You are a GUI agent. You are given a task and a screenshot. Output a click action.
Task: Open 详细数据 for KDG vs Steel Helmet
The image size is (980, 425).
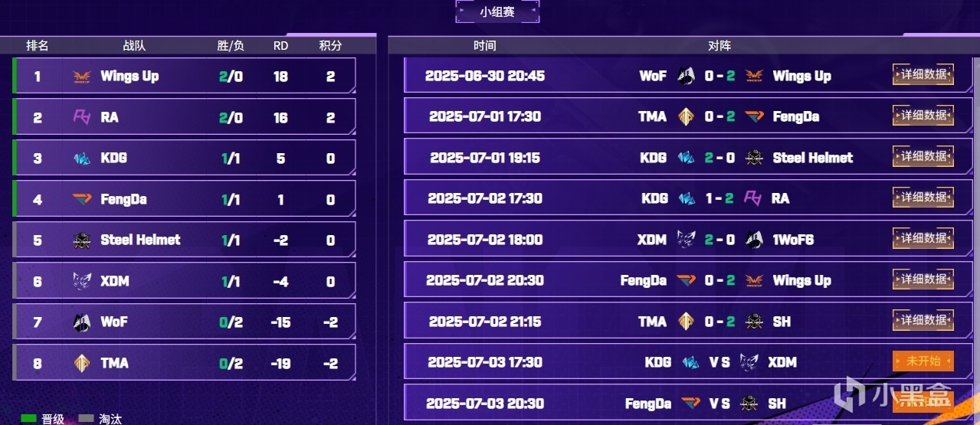click(923, 156)
